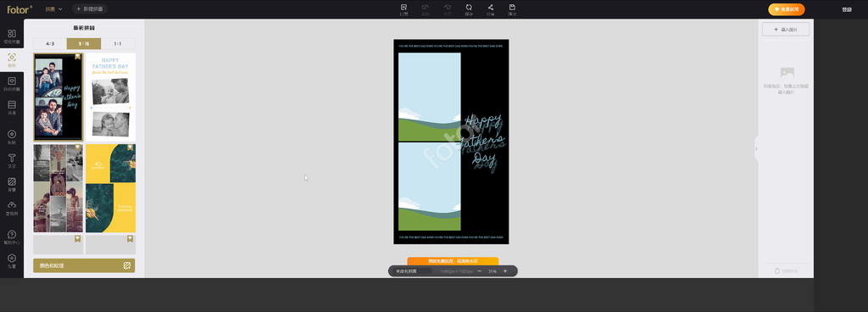Click the undo toolbar icon
The image size is (868, 312).
click(426, 9)
